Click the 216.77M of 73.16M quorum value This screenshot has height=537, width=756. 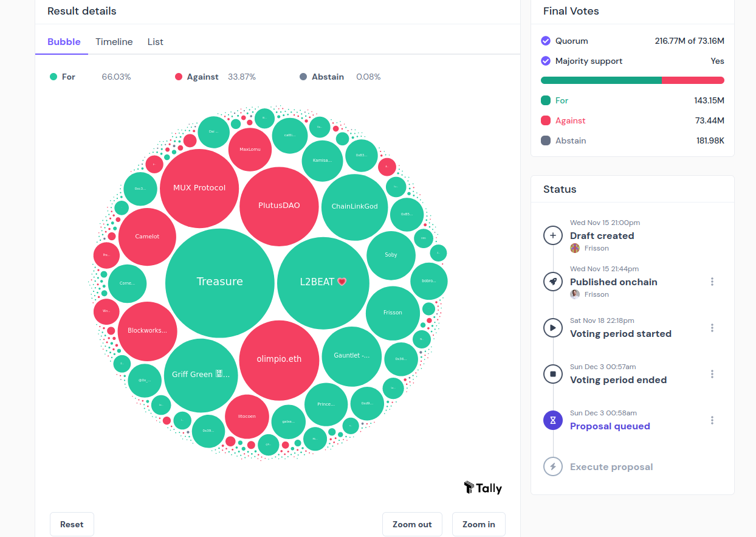(x=690, y=41)
